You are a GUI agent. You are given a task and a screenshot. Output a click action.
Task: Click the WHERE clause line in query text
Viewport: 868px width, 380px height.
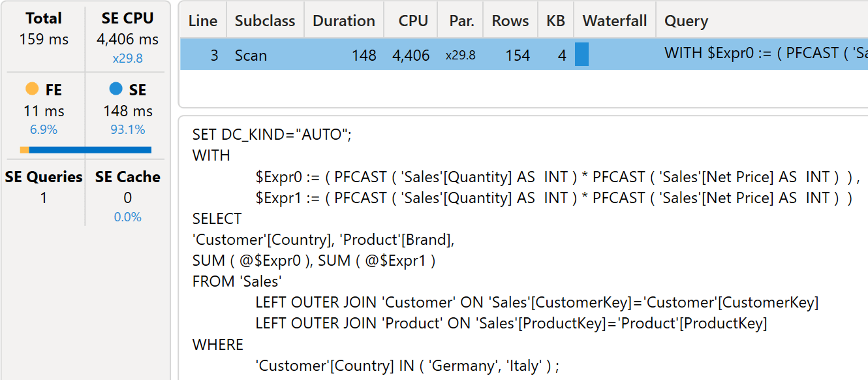click(x=218, y=344)
